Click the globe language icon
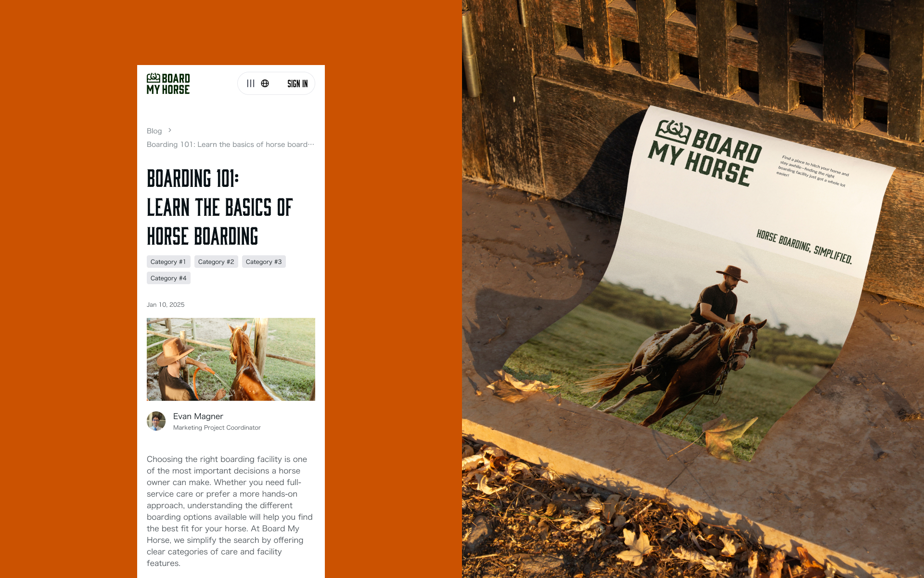This screenshot has width=924, height=578. coord(265,83)
